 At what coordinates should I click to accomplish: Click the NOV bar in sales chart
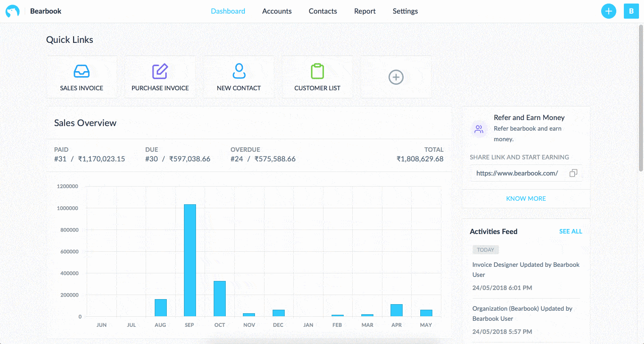pyautogui.click(x=249, y=315)
